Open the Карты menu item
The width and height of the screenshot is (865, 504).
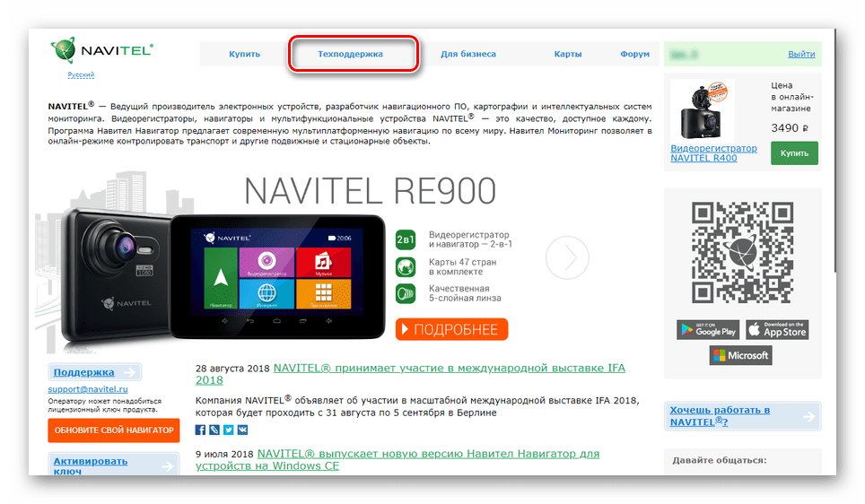pyautogui.click(x=568, y=54)
